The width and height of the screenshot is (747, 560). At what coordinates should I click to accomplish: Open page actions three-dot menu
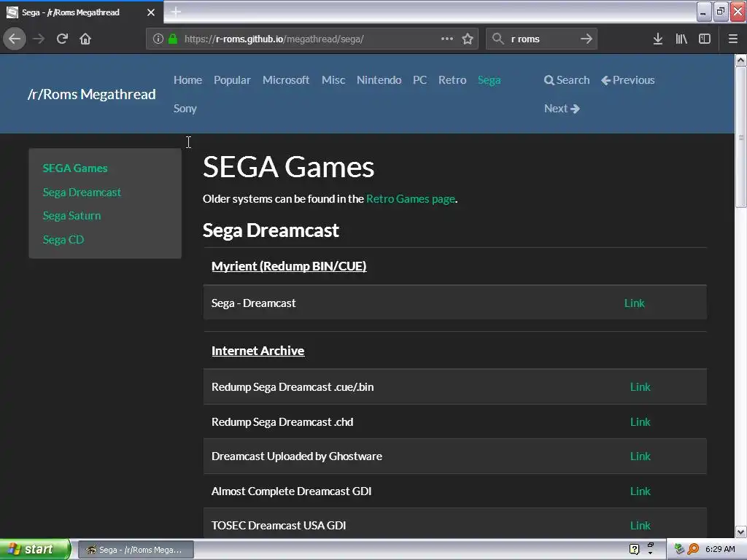[447, 39]
